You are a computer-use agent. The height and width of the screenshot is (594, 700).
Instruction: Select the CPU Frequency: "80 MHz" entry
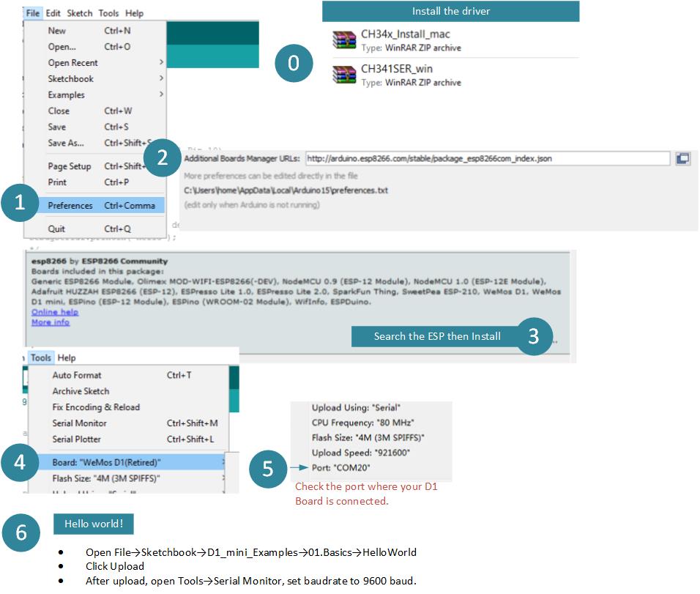(x=362, y=423)
